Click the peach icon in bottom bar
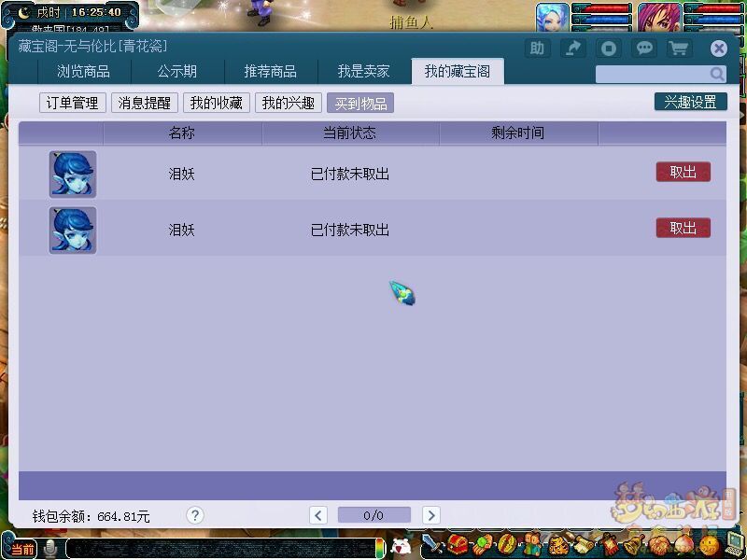This screenshot has height=560, width=747. pyautogui.click(x=684, y=544)
